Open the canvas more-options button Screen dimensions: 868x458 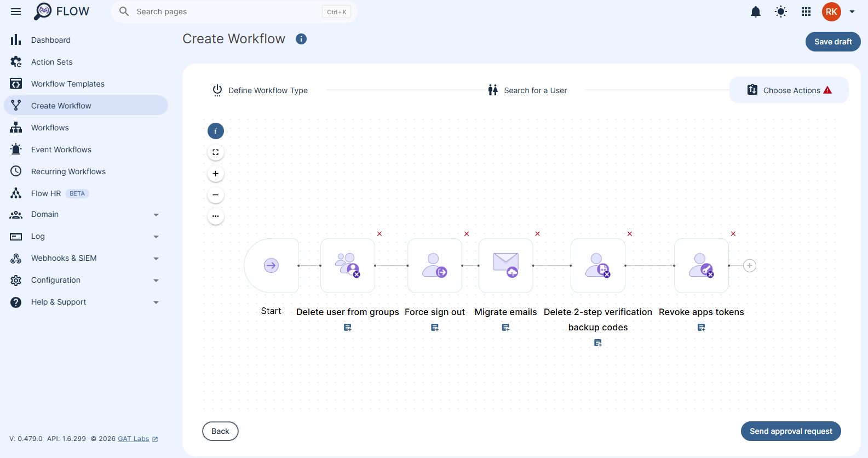tap(216, 216)
